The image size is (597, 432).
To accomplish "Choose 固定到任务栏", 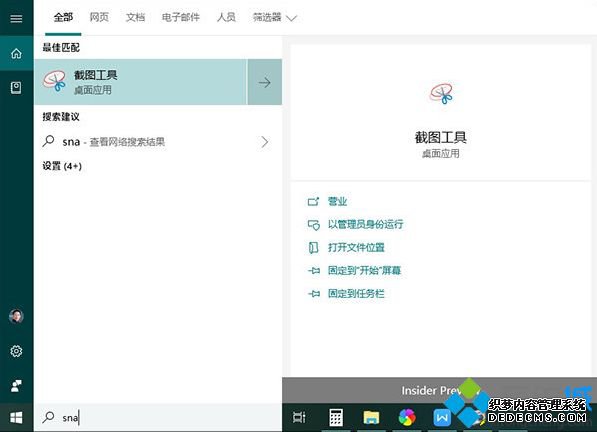I will click(346, 293).
